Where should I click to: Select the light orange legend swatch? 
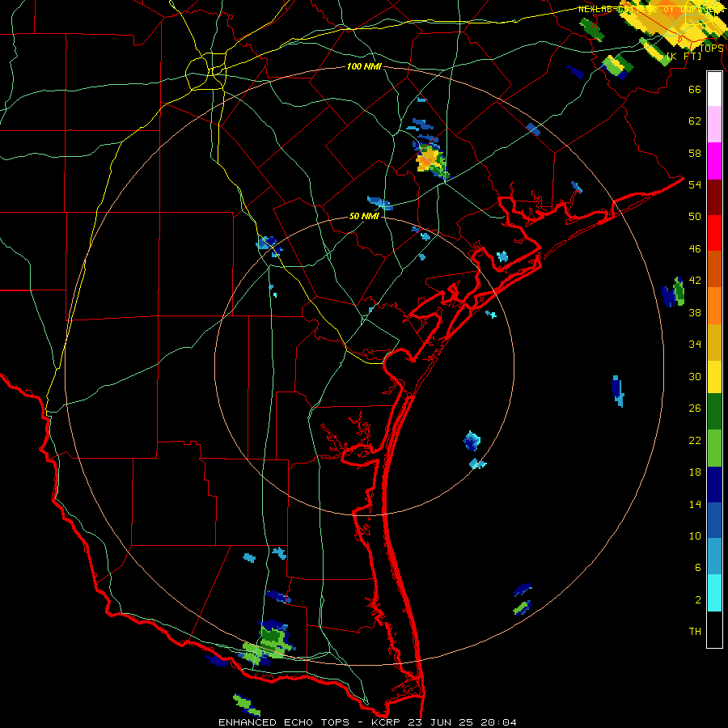[x=714, y=306]
